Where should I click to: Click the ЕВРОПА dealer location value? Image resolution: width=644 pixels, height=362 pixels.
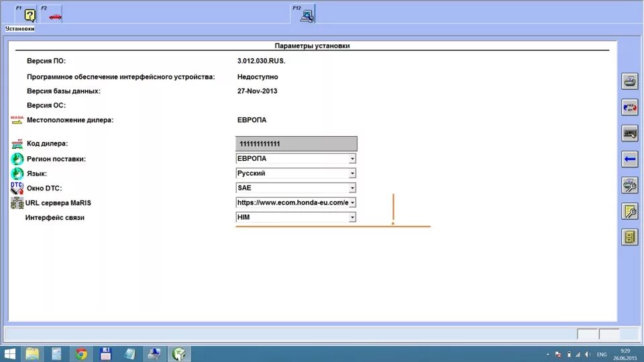click(x=252, y=120)
